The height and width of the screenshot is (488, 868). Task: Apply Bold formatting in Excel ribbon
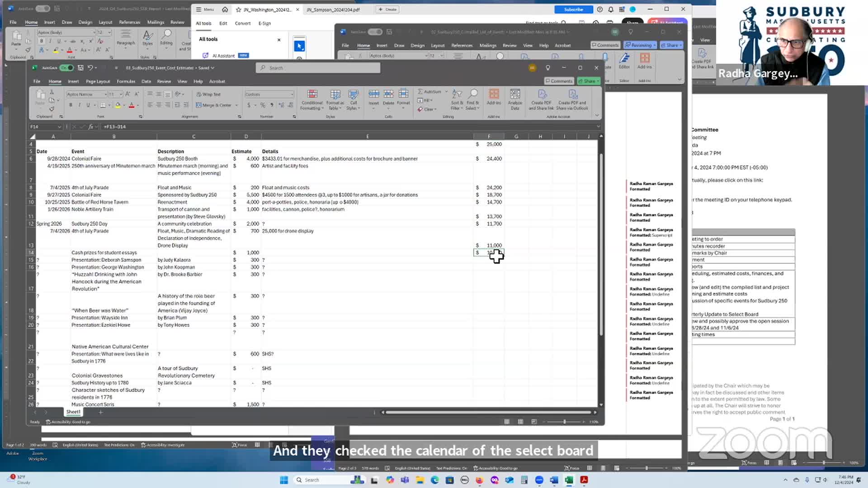pyautogui.click(x=71, y=105)
